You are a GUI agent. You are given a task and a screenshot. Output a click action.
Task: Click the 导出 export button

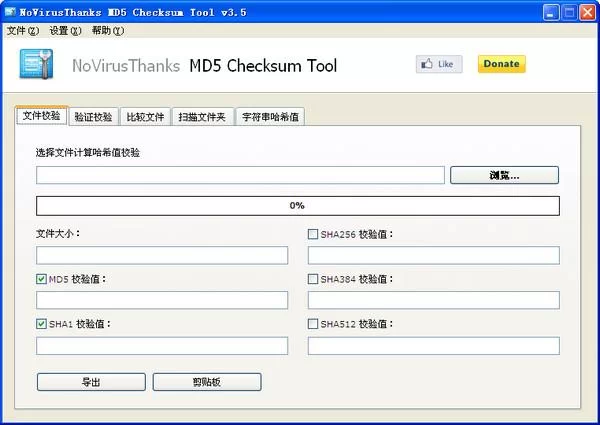(91, 382)
